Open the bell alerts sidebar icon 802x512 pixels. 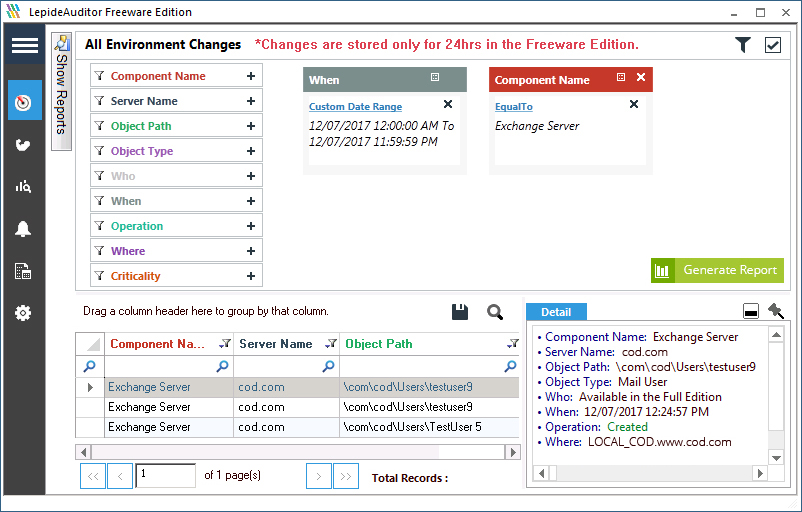23,229
